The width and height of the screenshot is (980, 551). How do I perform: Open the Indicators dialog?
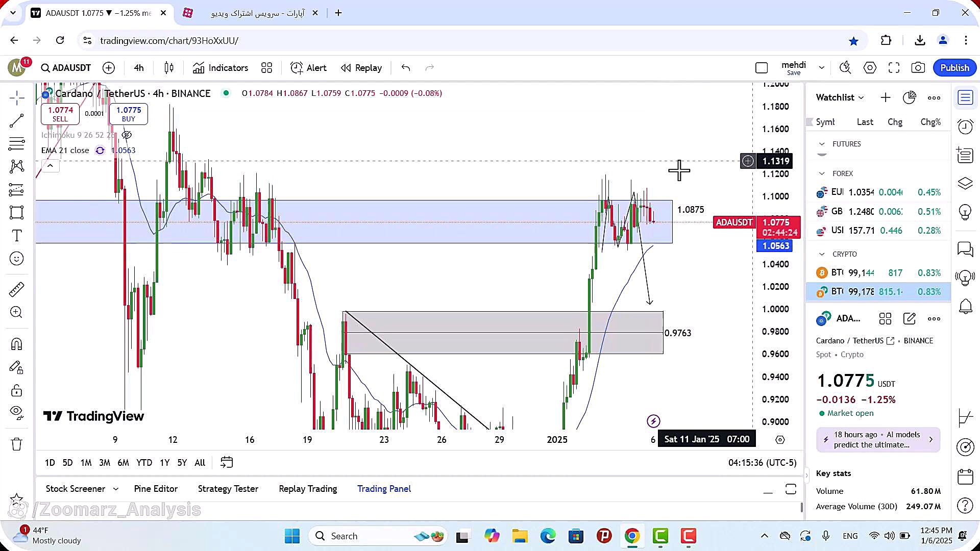point(220,68)
